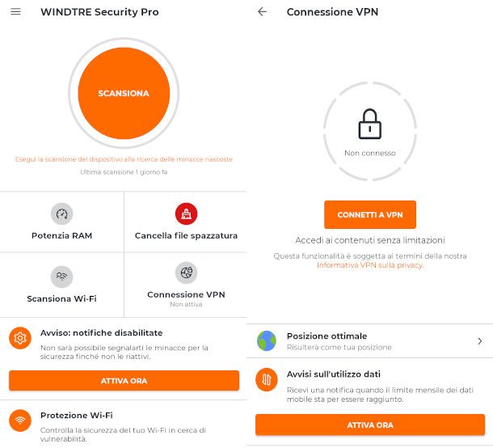
Task: Go back from Connessione VPN screen
Action: click(x=262, y=12)
